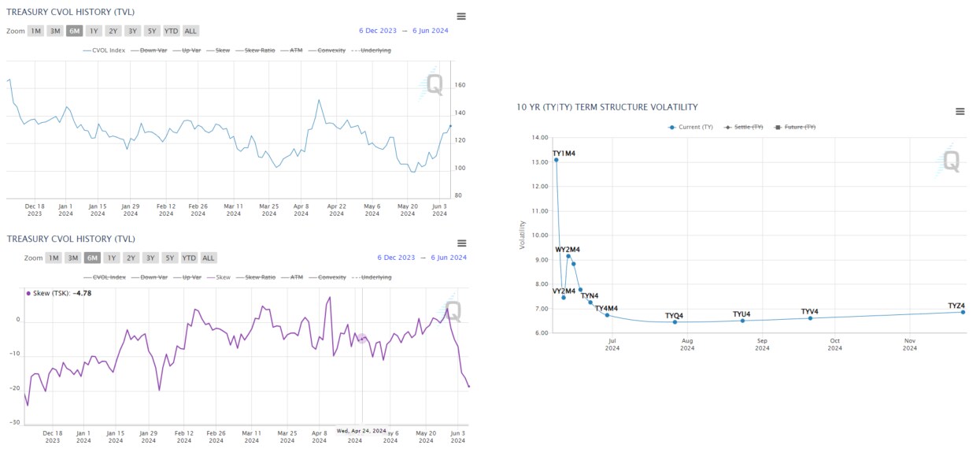
Task: Click the TYZ4 data point marker
Action: [963, 312]
